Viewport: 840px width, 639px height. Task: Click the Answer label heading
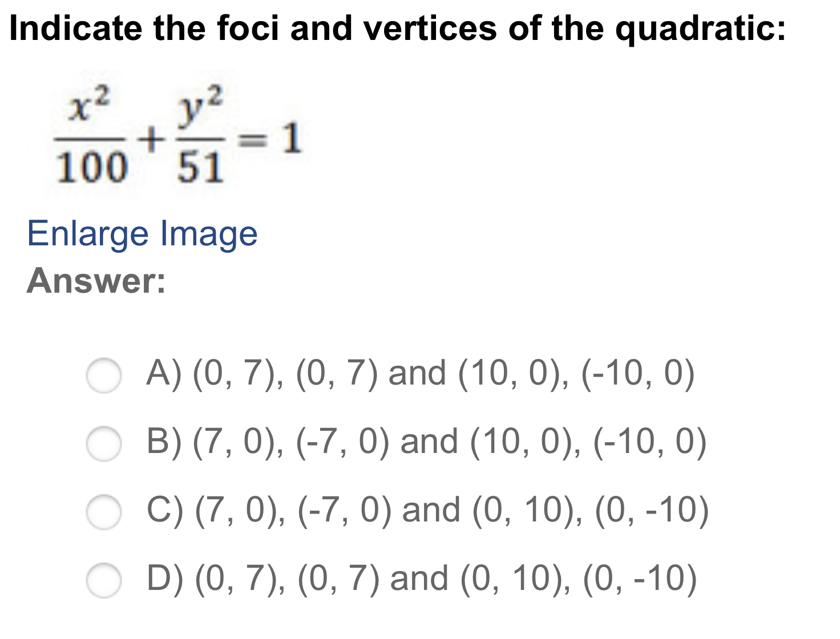click(96, 282)
